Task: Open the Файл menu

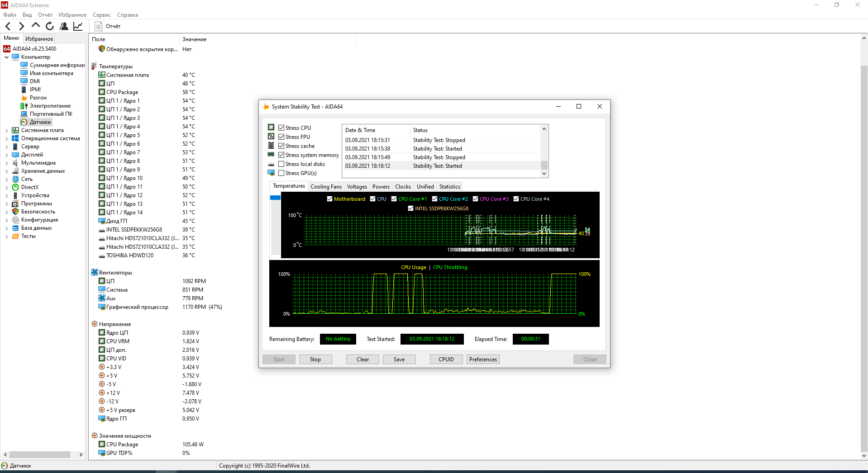Action: [x=10, y=15]
